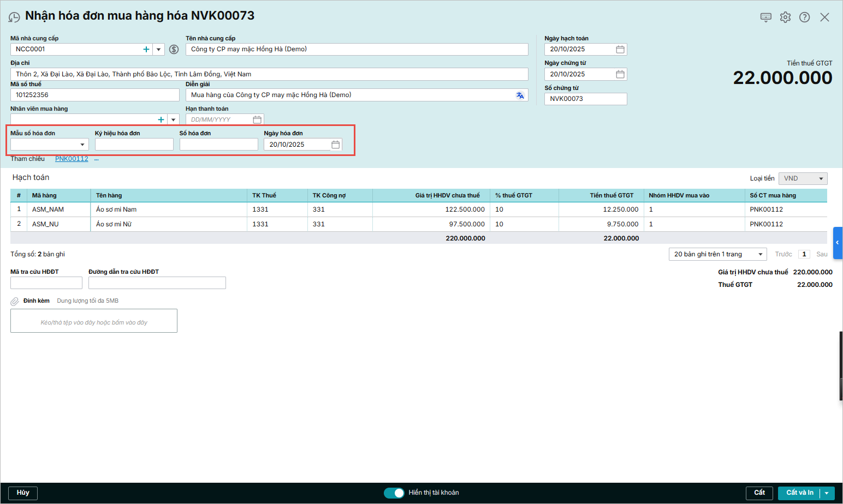
Task: Toggle the Hiển thị tài khoản switch
Action: click(394, 493)
